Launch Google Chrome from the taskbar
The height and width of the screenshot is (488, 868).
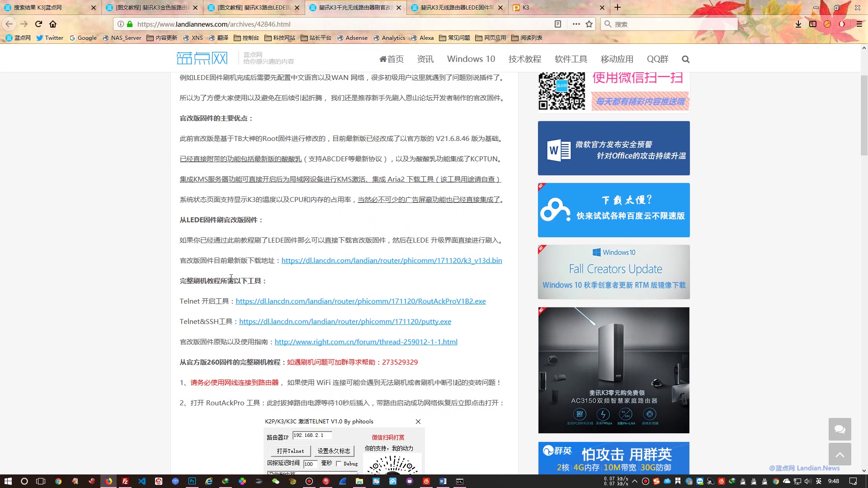(59, 481)
